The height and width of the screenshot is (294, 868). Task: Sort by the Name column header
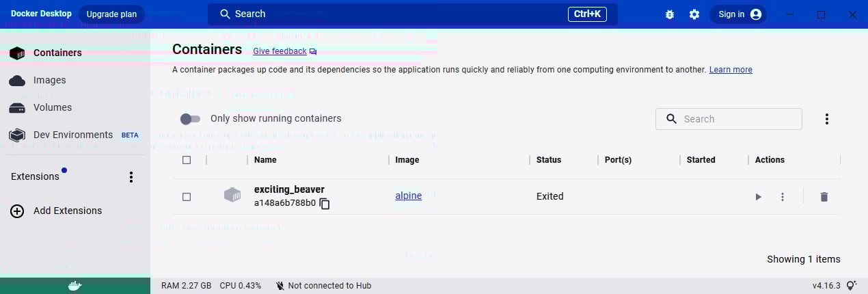point(265,160)
